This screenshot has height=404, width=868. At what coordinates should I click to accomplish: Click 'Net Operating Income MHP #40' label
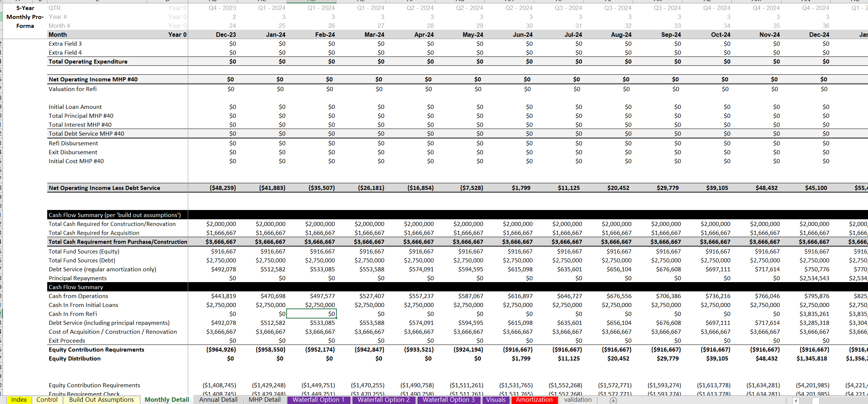[93, 79]
